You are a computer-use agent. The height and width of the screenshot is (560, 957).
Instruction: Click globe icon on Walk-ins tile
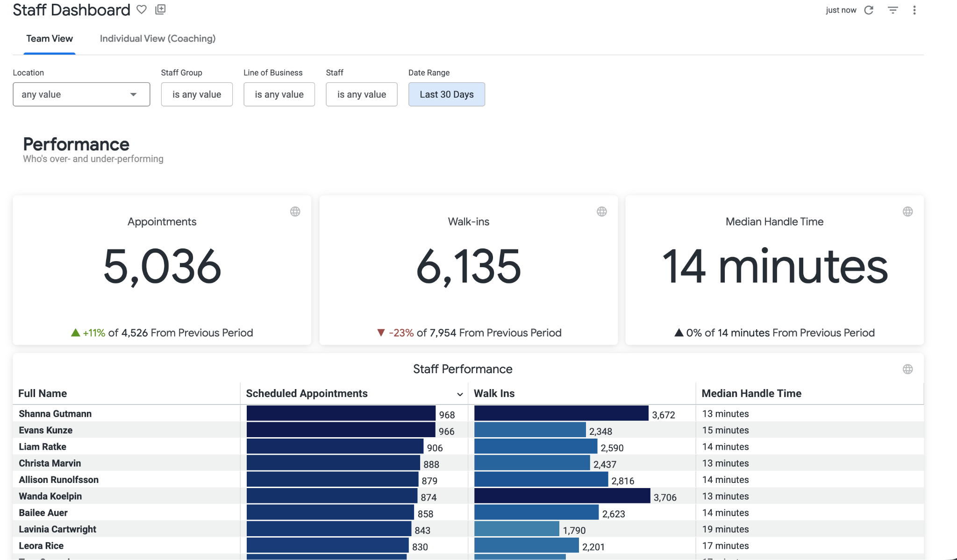(602, 212)
